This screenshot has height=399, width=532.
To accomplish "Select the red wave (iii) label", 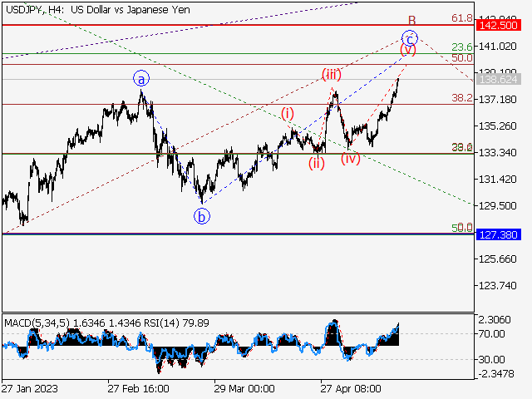I will coord(331,74).
